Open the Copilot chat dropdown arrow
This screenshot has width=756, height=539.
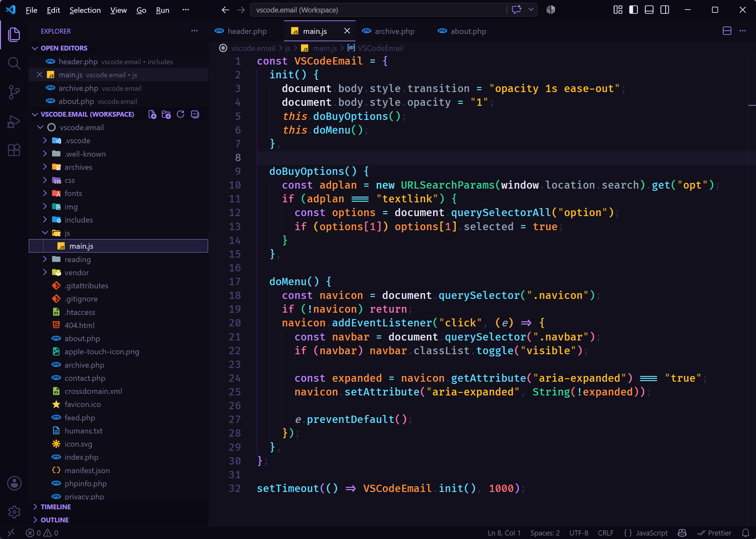(531, 10)
